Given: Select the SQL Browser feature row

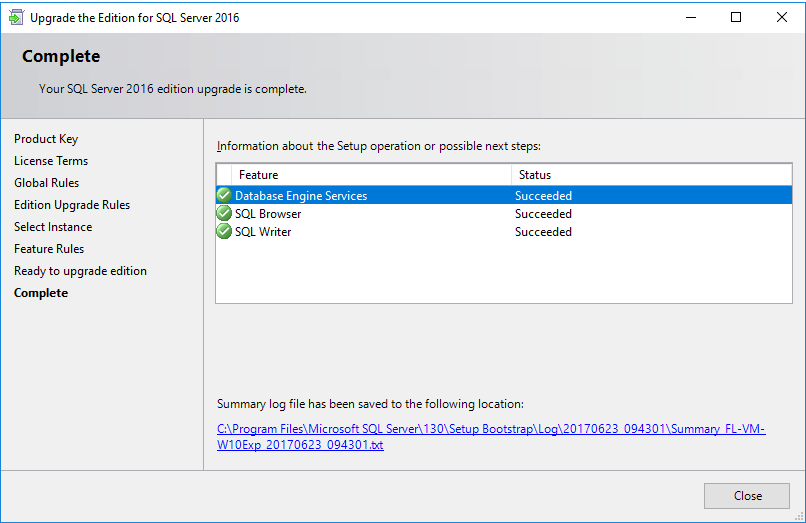Looking at the screenshot, I should [x=504, y=213].
